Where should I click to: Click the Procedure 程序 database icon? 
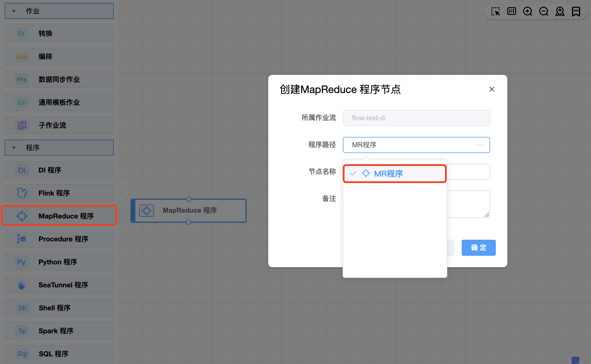22,239
